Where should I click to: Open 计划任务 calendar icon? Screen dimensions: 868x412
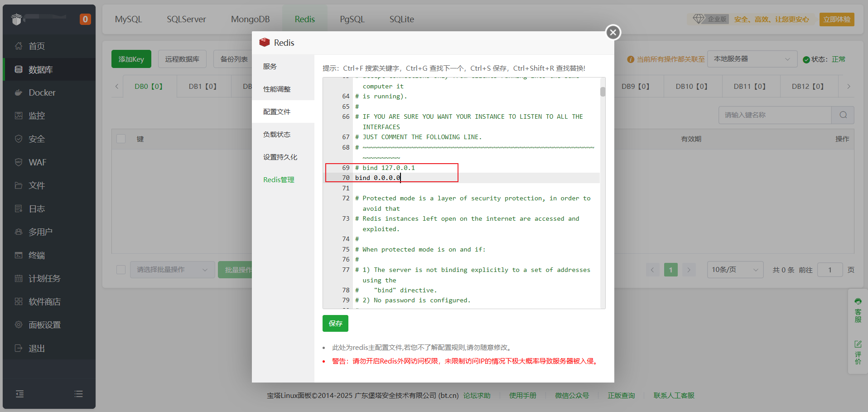(19, 278)
